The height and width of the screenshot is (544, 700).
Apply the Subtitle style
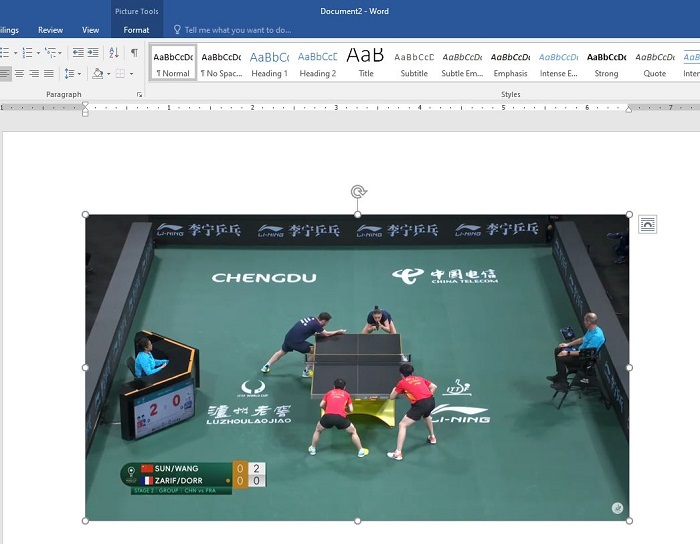pyautogui.click(x=414, y=63)
